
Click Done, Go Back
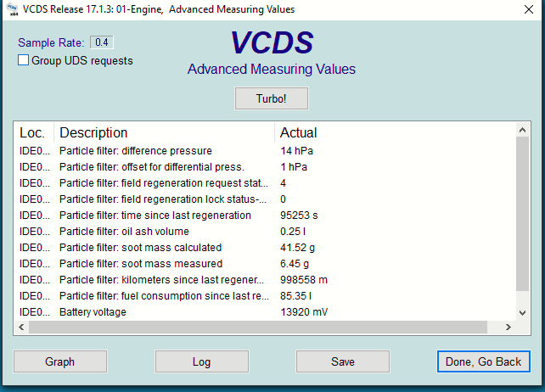point(484,361)
